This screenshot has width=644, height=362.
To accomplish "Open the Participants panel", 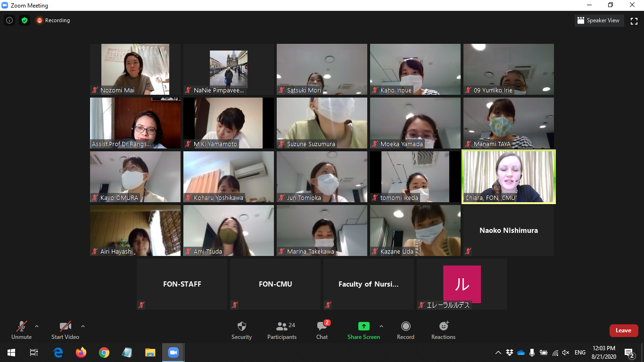I will pyautogui.click(x=282, y=330).
